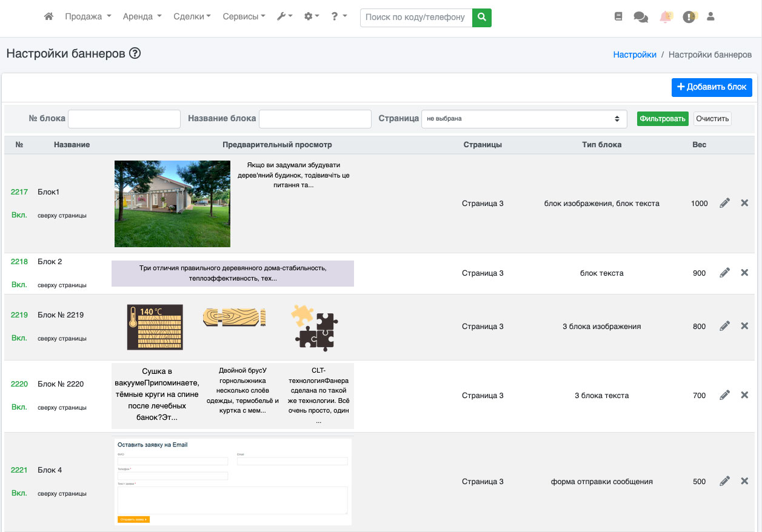Screen dimensions: 762x532
Task: Open the notifications bell icon
Action: (666, 17)
